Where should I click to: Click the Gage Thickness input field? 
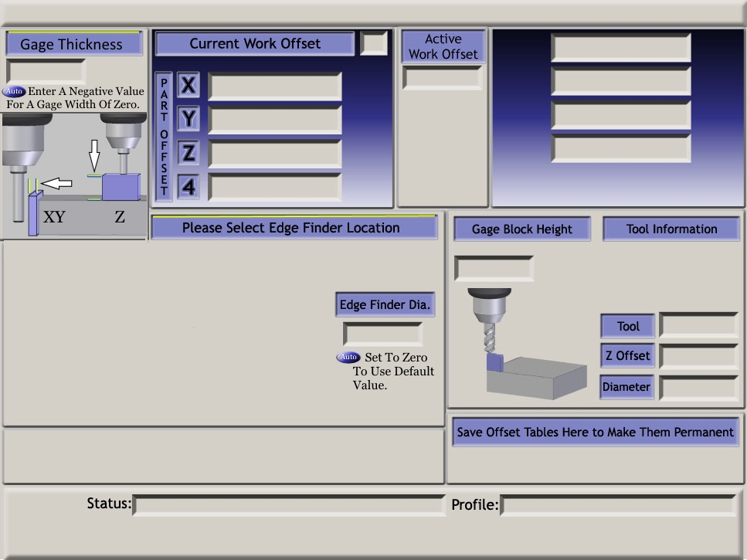pyautogui.click(x=46, y=71)
